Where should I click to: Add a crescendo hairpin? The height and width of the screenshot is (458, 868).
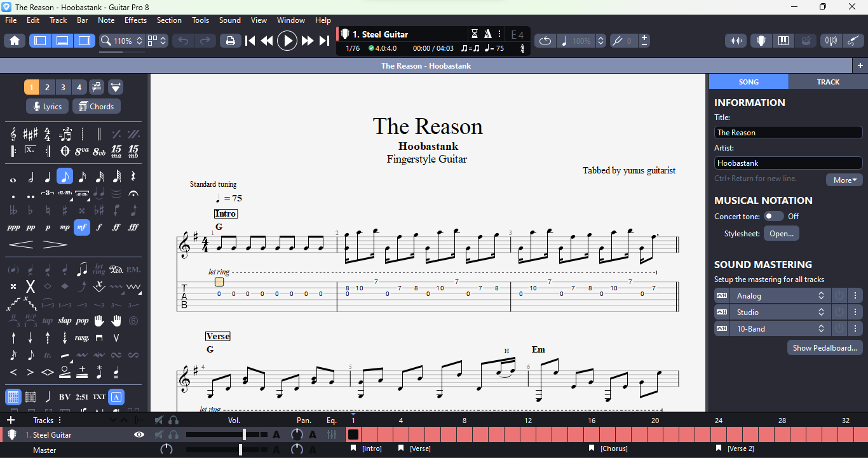tap(21, 245)
